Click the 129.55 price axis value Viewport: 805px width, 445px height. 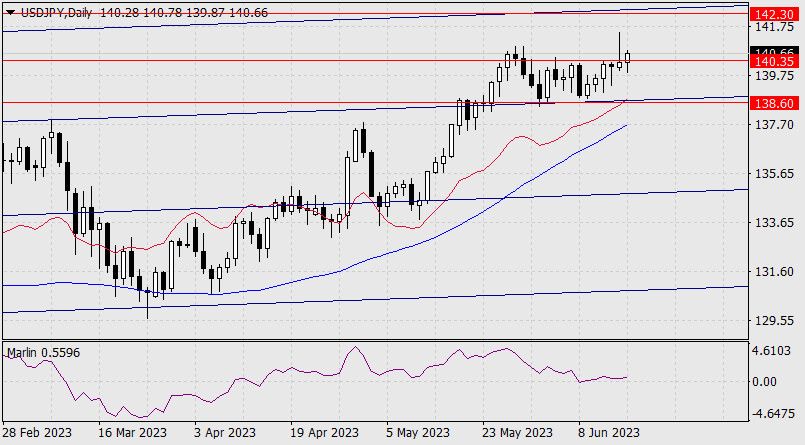[x=775, y=320]
